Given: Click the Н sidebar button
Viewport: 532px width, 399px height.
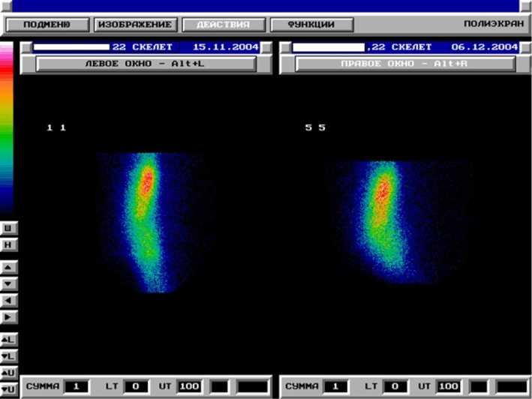Looking at the screenshot, I should (x=8, y=244).
